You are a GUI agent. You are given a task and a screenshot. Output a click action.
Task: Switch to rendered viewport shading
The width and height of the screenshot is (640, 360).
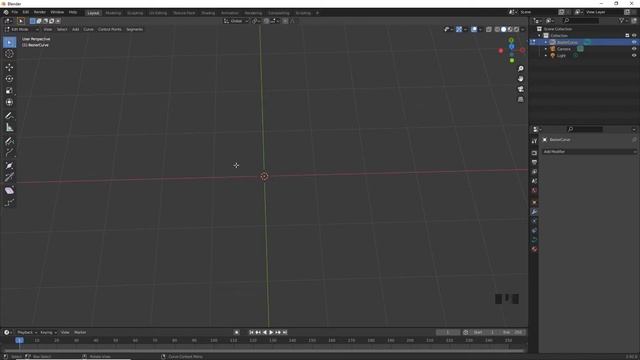pyautogui.click(x=517, y=29)
